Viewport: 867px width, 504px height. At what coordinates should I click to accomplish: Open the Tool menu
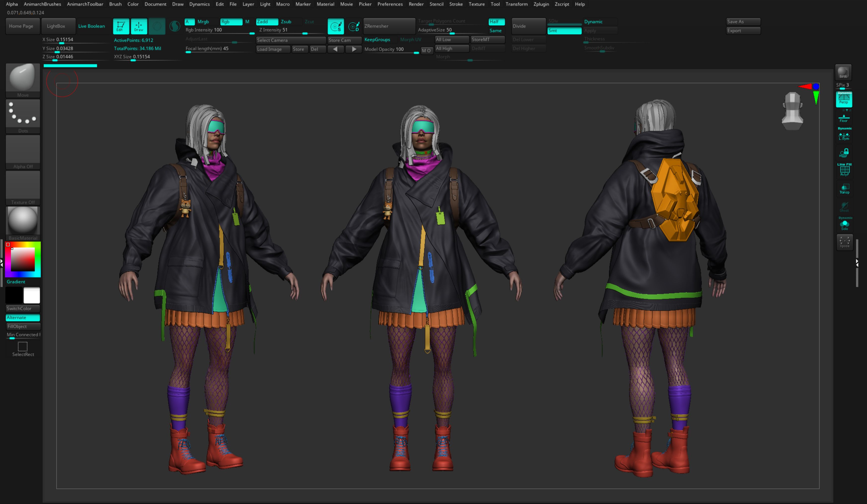click(x=495, y=4)
